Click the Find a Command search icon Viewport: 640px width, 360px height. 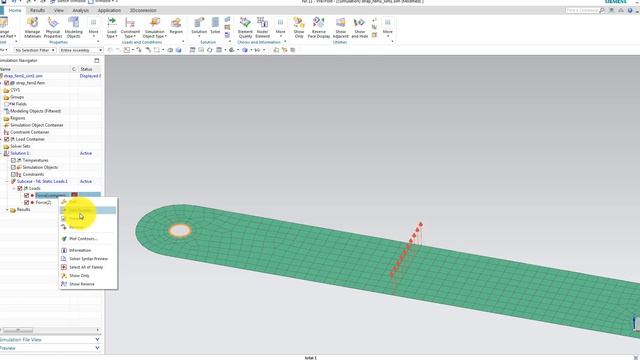pyautogui.click(x=602, y=10)
